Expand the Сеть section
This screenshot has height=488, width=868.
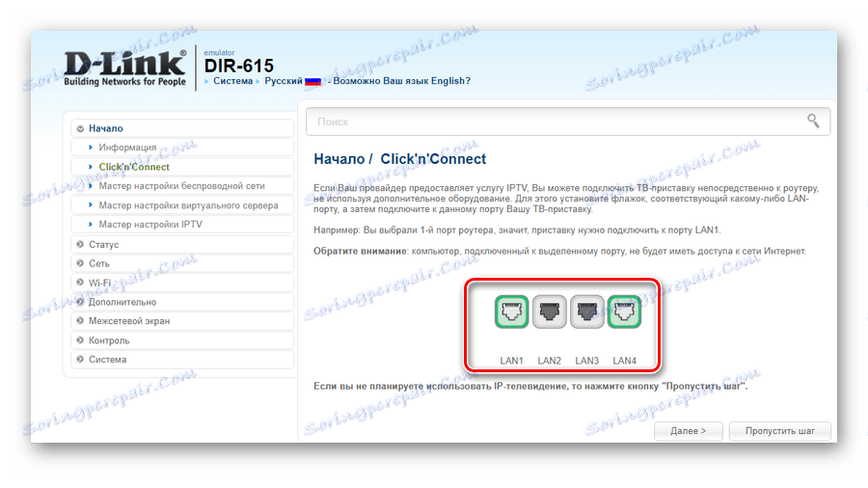tap(182, 263)
